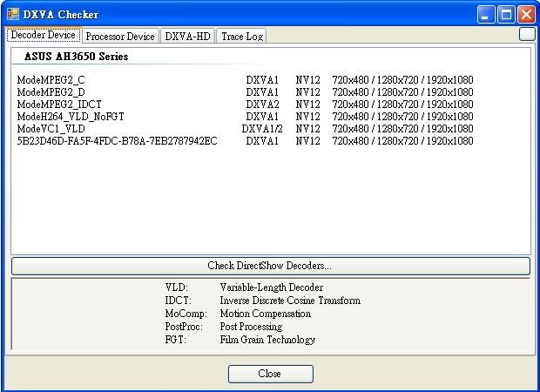Screen dimensions: 540x392
Task: Click the DXVA Checker title text
Action: [61, 15]
